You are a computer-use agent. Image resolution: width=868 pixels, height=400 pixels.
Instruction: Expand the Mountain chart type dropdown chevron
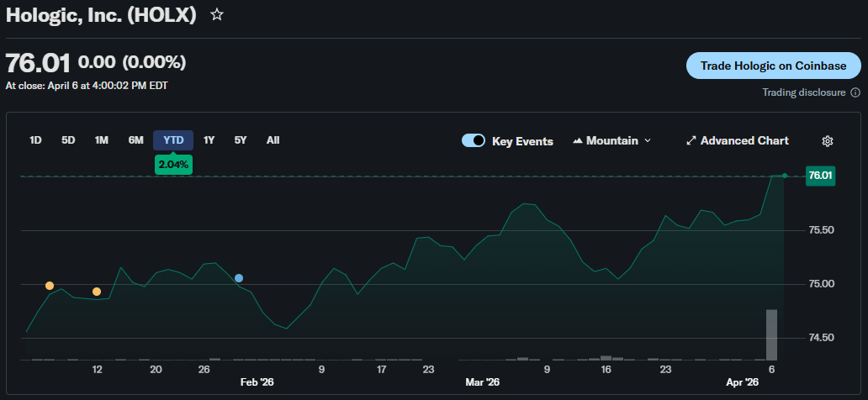[648, 141]
